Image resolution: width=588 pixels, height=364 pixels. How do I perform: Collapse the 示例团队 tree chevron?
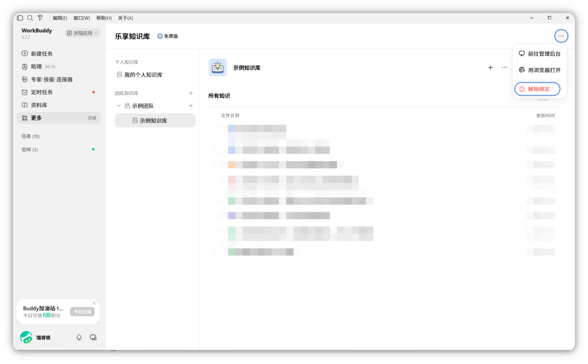(119, 106)
